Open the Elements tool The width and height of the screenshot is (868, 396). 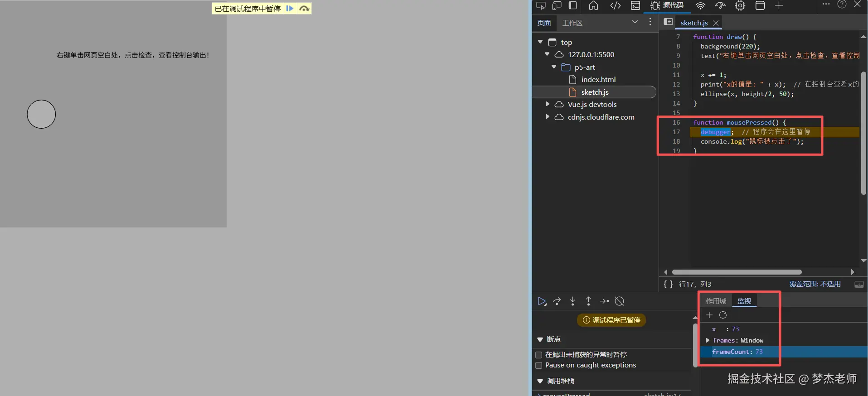(615, 5)
